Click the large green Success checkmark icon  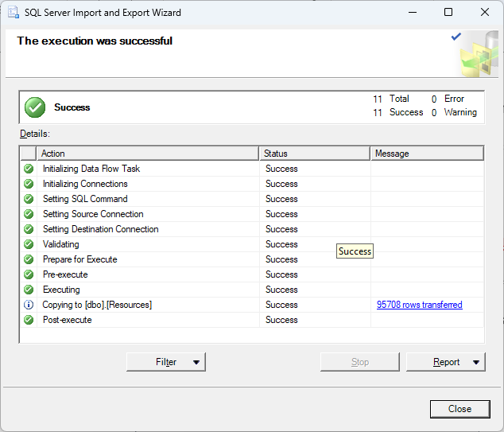(x=35, y=107)
